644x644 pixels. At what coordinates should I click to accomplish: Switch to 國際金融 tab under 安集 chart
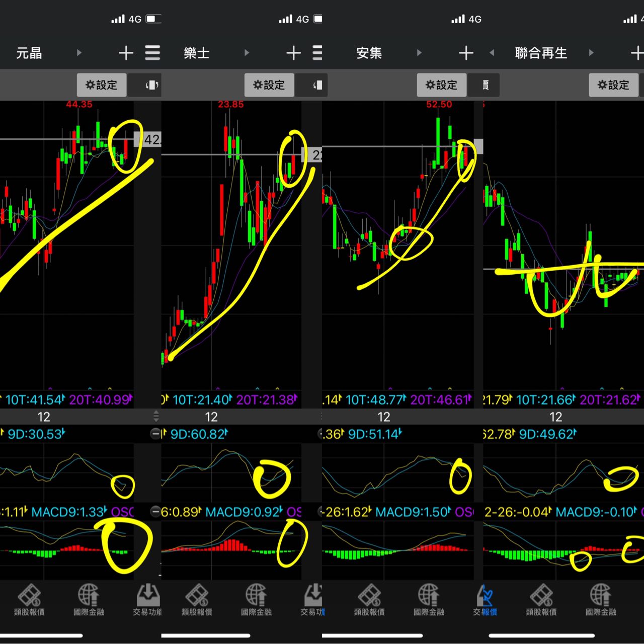[x=429, y=599]
